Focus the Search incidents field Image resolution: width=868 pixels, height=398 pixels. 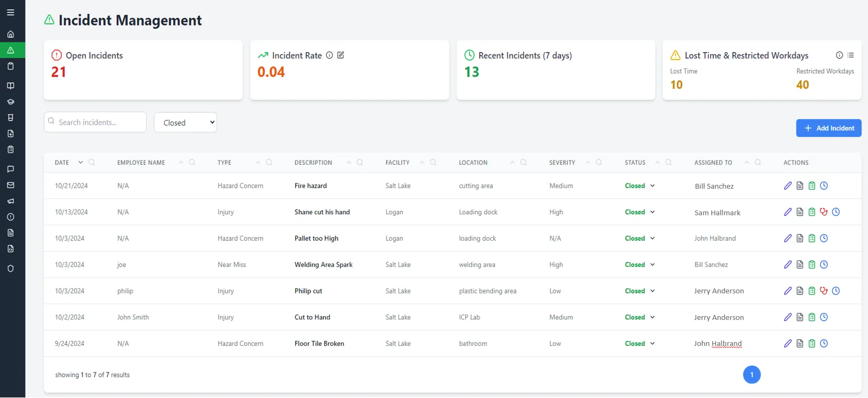click(95, 122)
